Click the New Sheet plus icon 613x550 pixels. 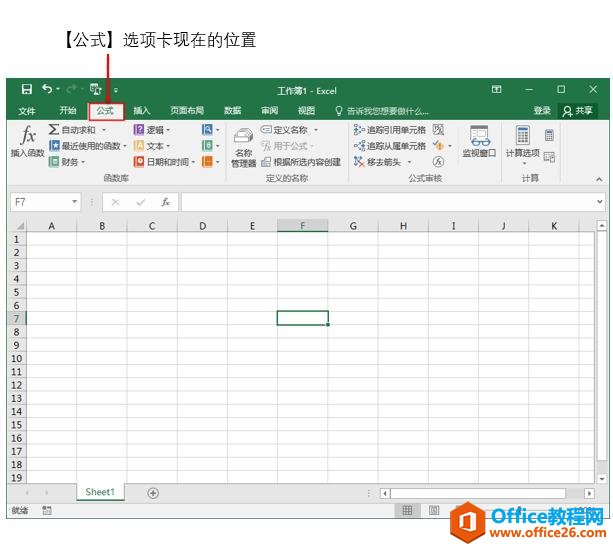click(153, 493)
